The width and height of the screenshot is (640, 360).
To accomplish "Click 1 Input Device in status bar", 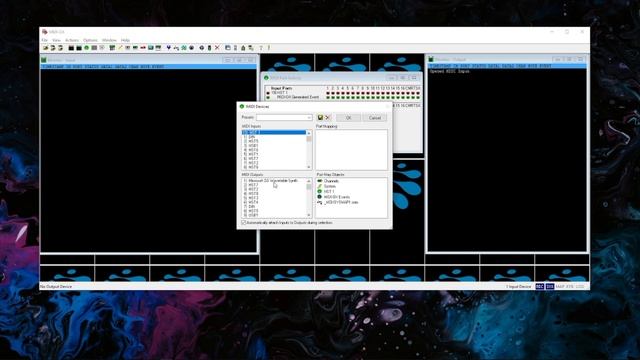I will coord(519,287).
